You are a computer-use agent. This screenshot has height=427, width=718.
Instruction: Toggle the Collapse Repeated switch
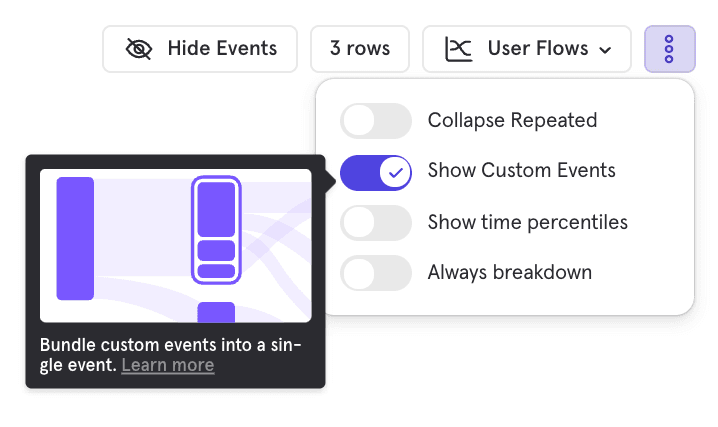(x=376, y=121)
